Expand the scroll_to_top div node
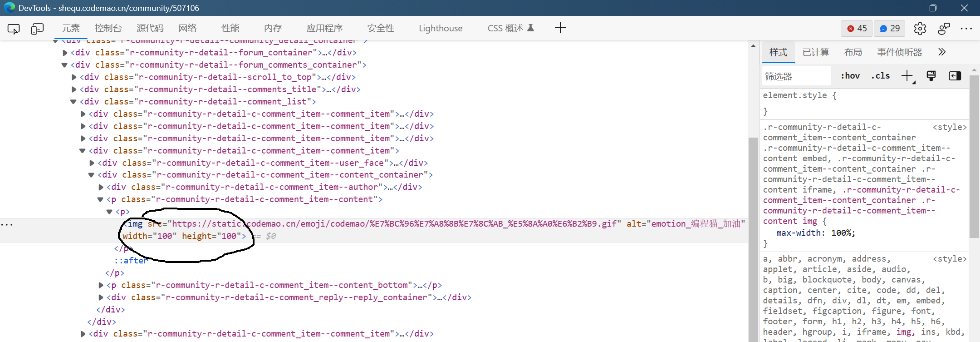This screenshot has width=980, height=342. tap(74, 77)
